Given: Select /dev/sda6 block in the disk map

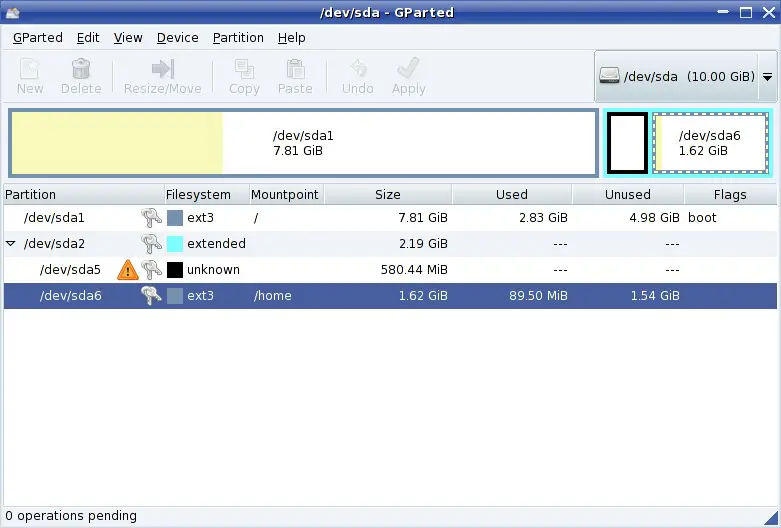Looking at the screenshot, I should 710,143.
